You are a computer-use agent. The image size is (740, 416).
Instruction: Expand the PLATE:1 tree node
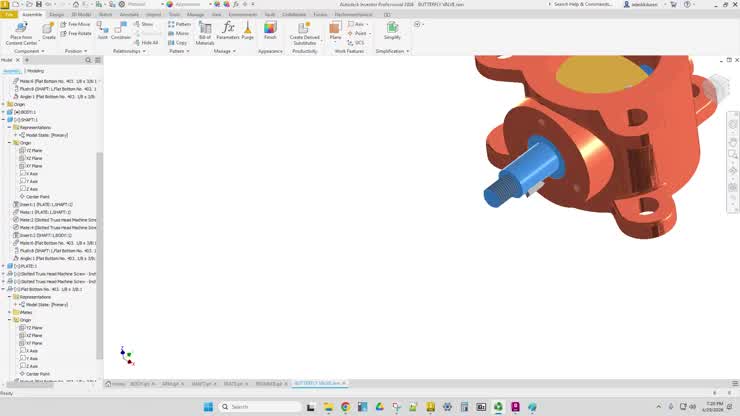tap(4, 266)
